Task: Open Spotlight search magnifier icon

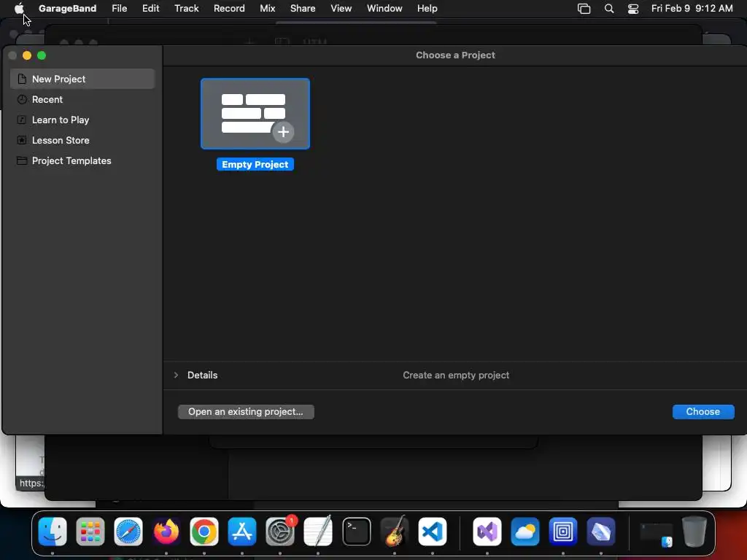Action: tap(609, 9)
